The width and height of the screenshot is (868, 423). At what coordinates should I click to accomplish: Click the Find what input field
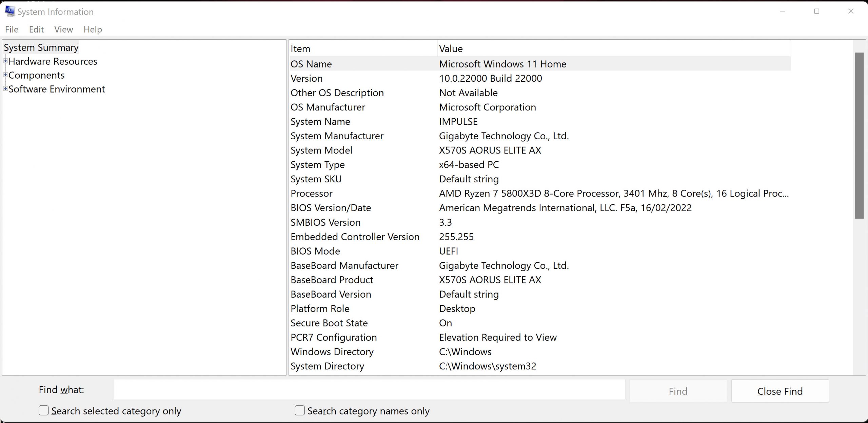point(369,389)
